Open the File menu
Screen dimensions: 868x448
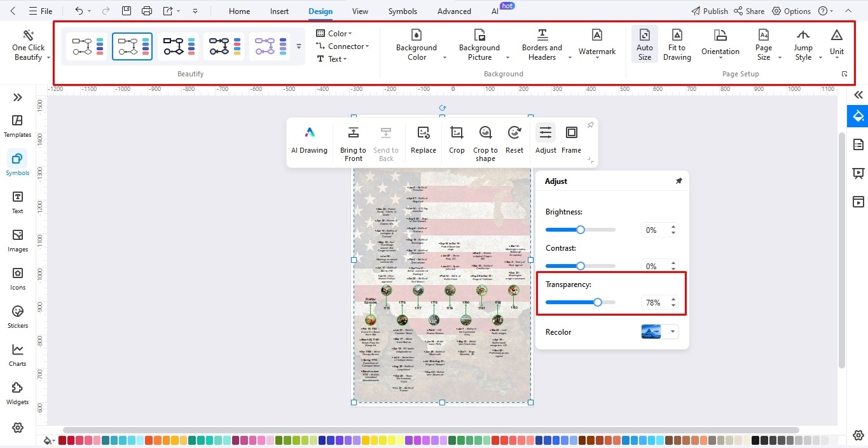pos(41,11)
